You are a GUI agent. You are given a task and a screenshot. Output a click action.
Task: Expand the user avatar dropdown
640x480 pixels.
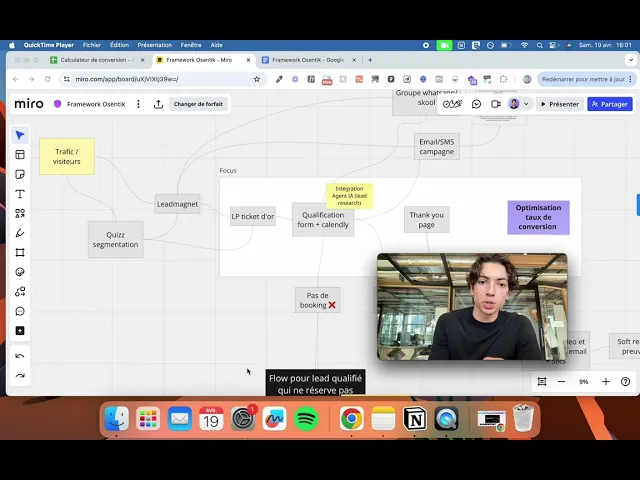[x=526, y=104]
